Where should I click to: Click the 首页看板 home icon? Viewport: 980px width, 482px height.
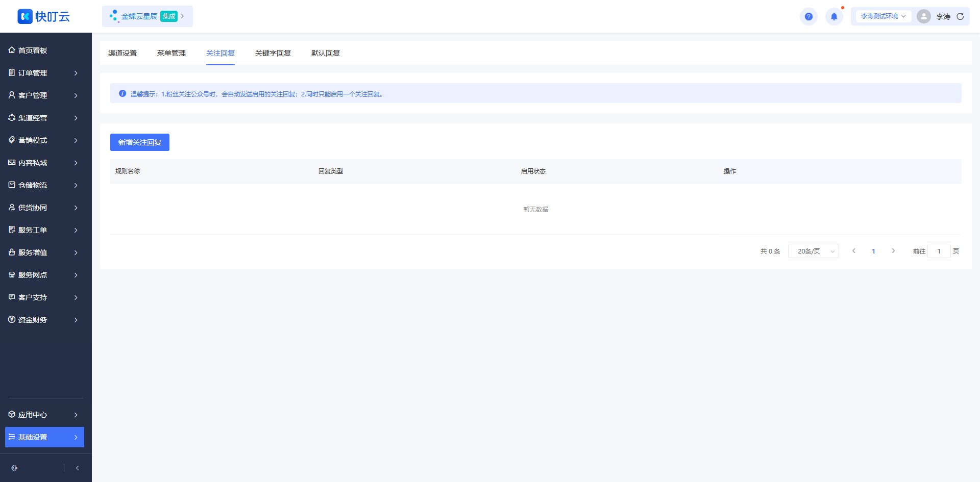click(x=12, y=50)
